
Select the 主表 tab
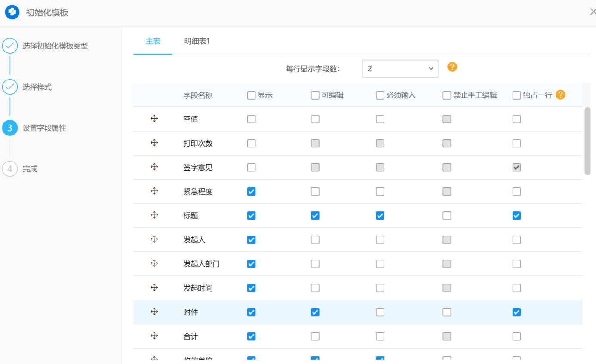click(153, 41)
